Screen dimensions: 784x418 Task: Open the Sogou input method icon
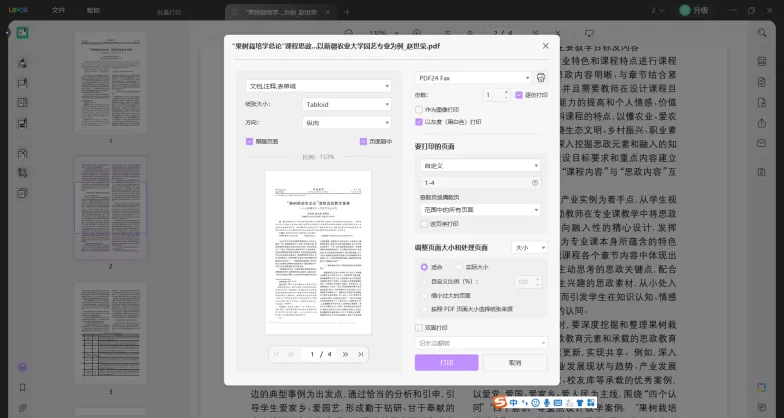coord(500,403)
